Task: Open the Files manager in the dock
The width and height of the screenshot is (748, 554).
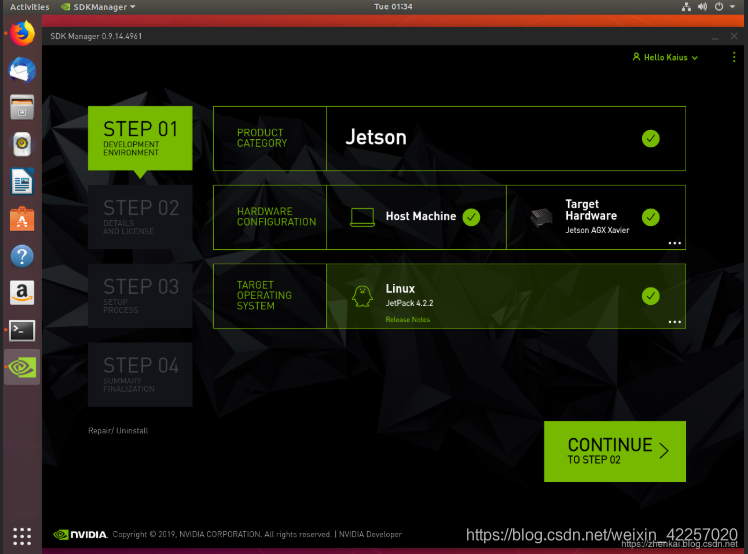Action: [22, 107]
